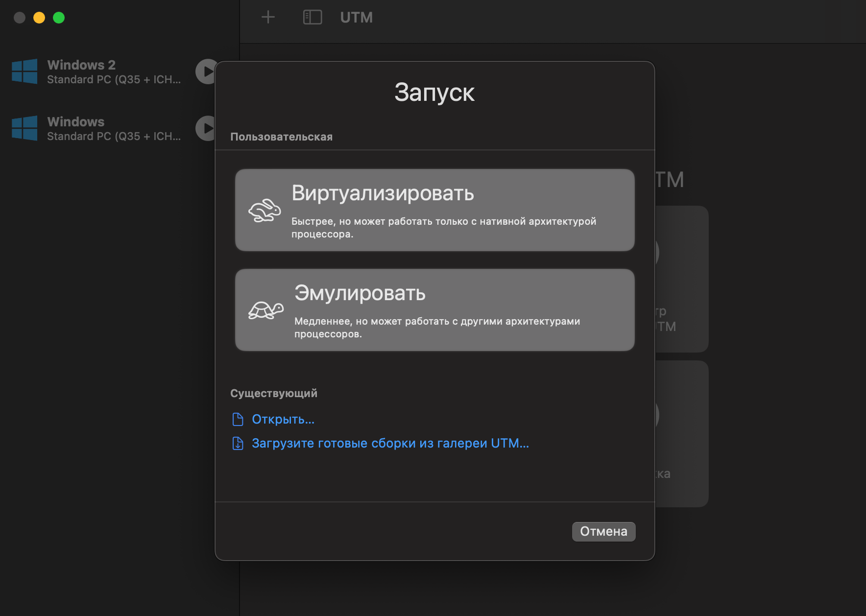
Task: Click the UTM window title in toolbar
Action: pos(357,18)
